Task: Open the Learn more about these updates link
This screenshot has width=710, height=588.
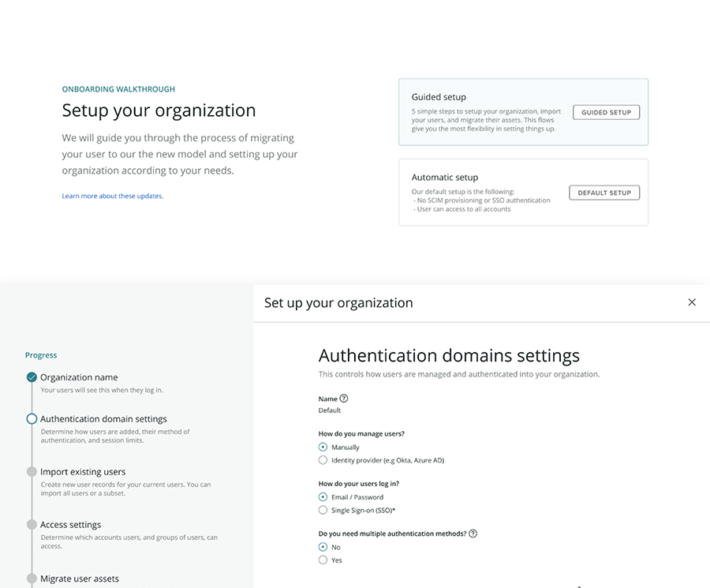Action: pyautogui.click(x=112, y=196)
